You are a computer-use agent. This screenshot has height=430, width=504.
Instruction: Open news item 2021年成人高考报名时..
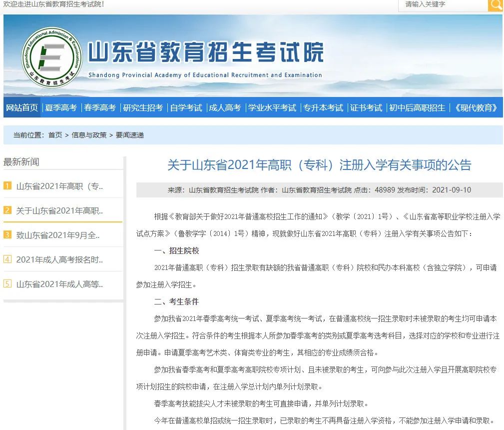pos(59,259)
